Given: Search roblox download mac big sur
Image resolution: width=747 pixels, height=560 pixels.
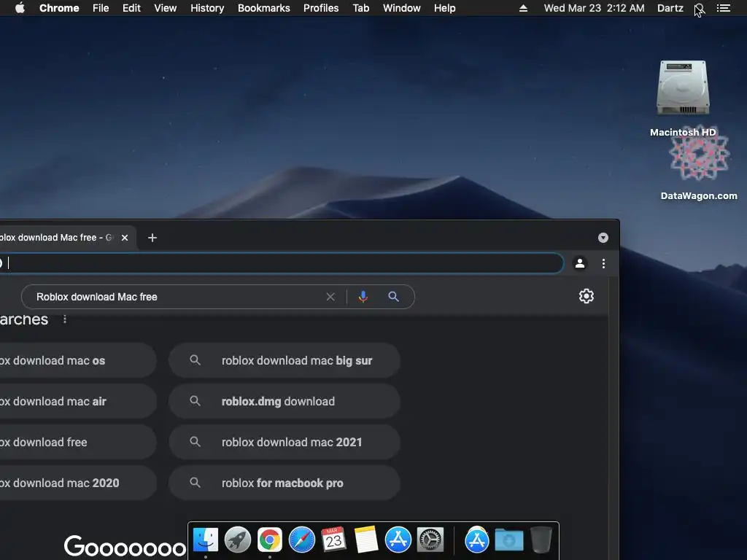Looking at the screenshot, I should [285, 360].
